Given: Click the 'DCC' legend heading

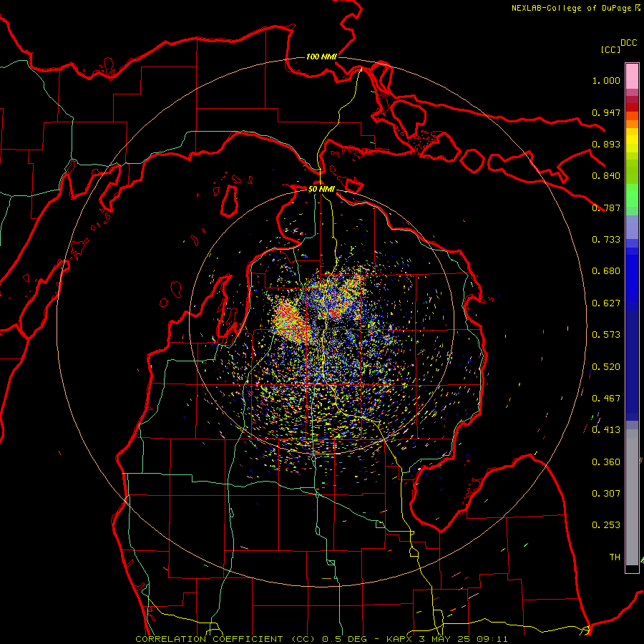Looking at the screenshot, I should point(628,43).
